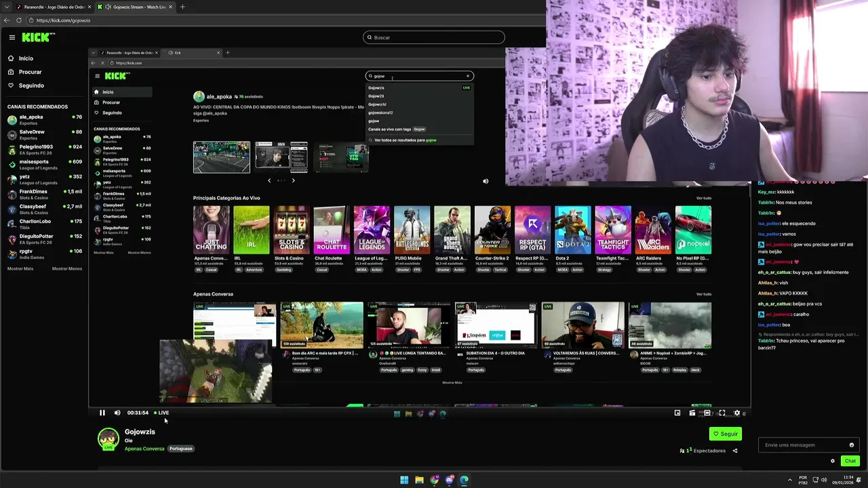Open File Explorer from the taskbar
868x488 pixels.
tap(419, 480)
